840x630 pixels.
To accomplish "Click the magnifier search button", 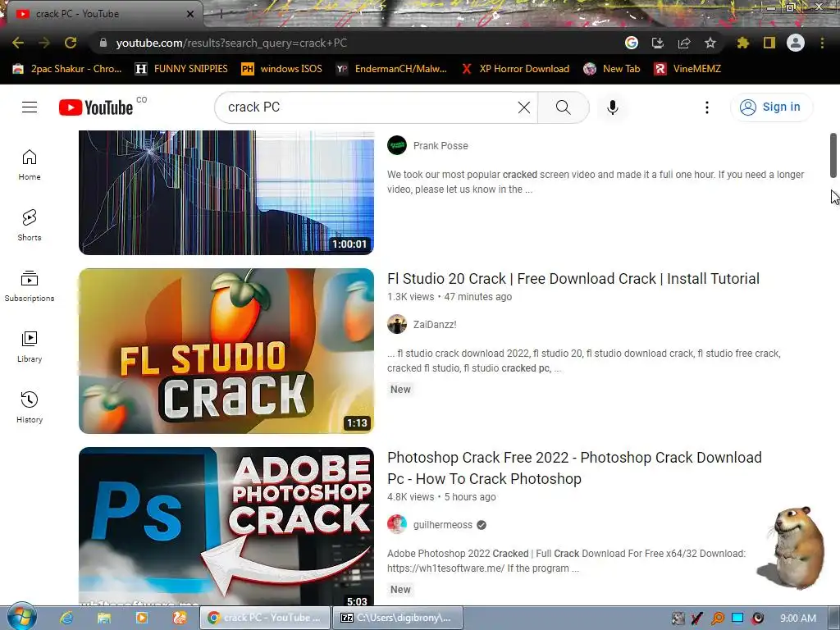I will 563,107.
